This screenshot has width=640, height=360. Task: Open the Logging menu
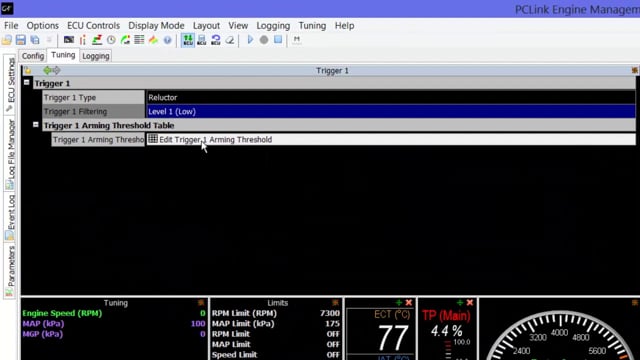coord(273,25)
